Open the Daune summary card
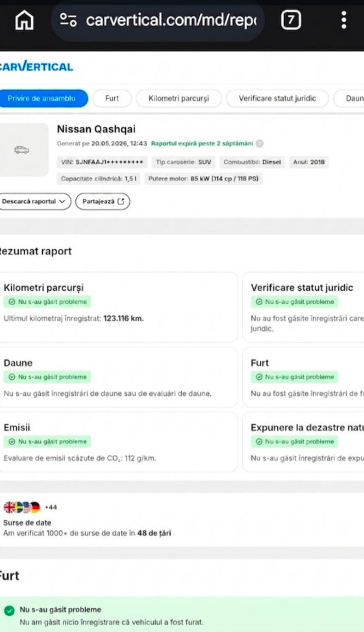The image size is (364, 632). [x=118, y=377]
